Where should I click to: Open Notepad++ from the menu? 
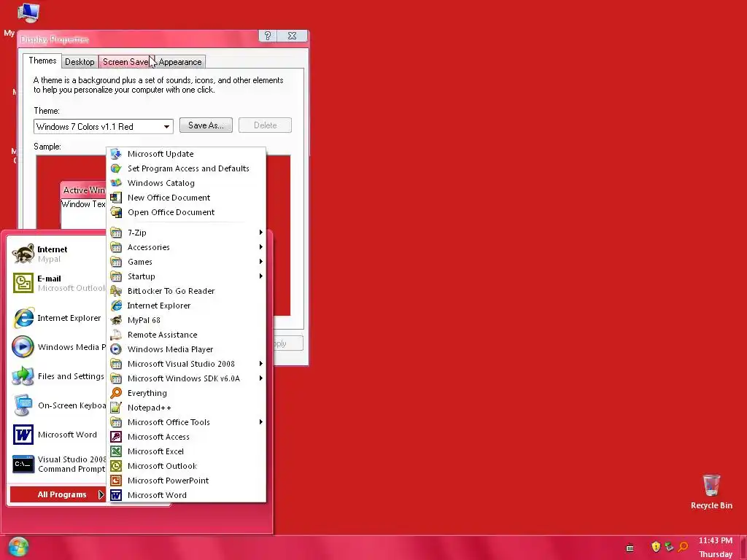(x=186, y=408)
